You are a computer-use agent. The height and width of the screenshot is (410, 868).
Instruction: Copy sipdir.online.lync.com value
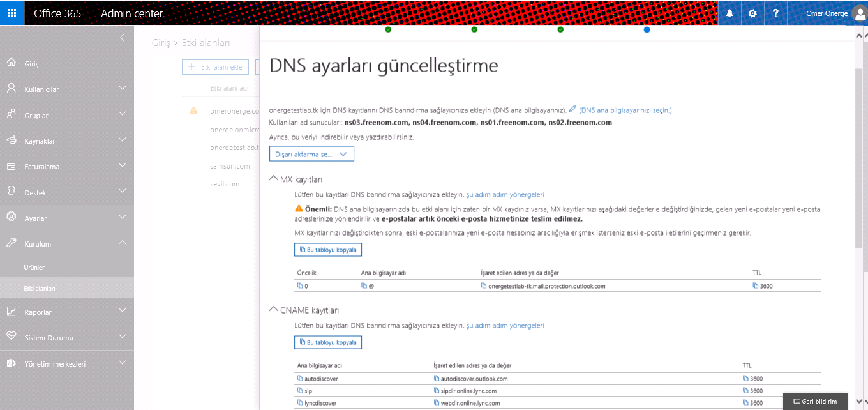[436, 390]
